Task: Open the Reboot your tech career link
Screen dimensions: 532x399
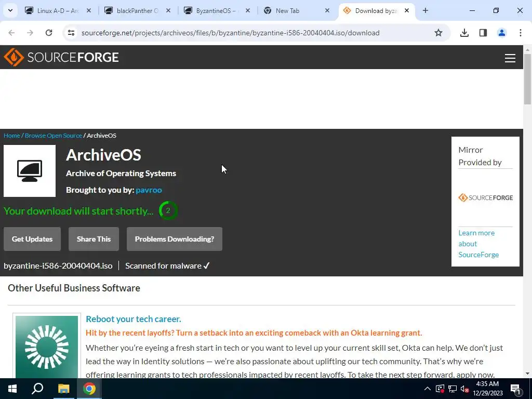Action: [134, 319]
